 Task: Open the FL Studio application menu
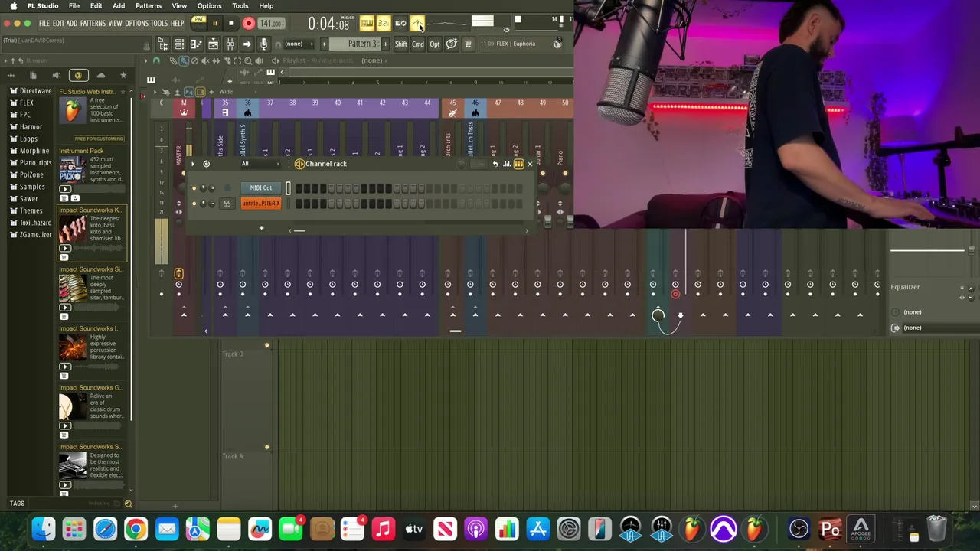(43, 6)
